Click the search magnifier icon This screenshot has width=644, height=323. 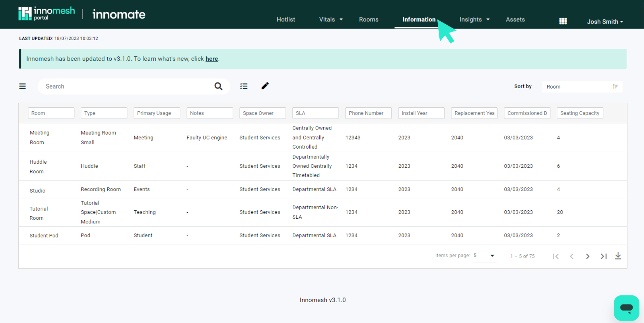coord(218,86)
